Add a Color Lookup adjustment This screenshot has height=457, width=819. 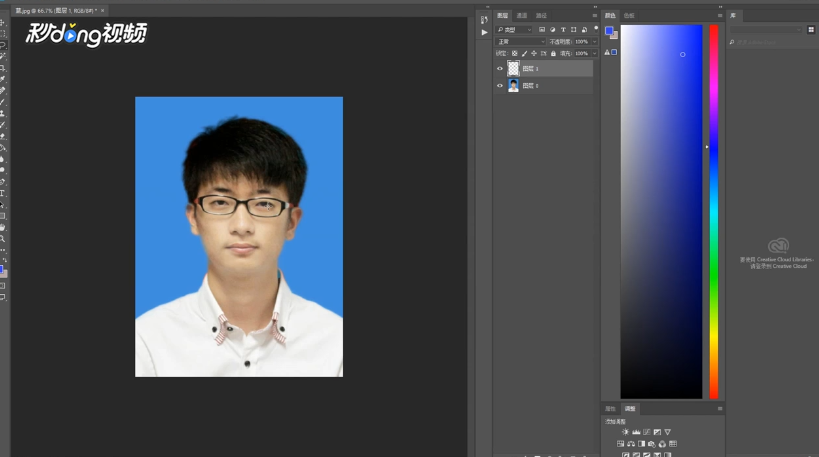(x=673, y=444)
